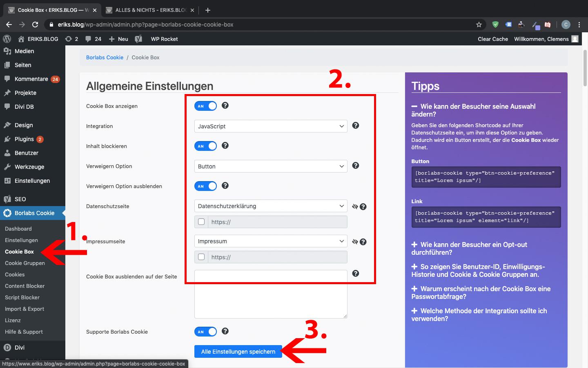Open the updates indicator showing 2
The height and width of the screenshot is (368, 588).
(x=71, y=39)
